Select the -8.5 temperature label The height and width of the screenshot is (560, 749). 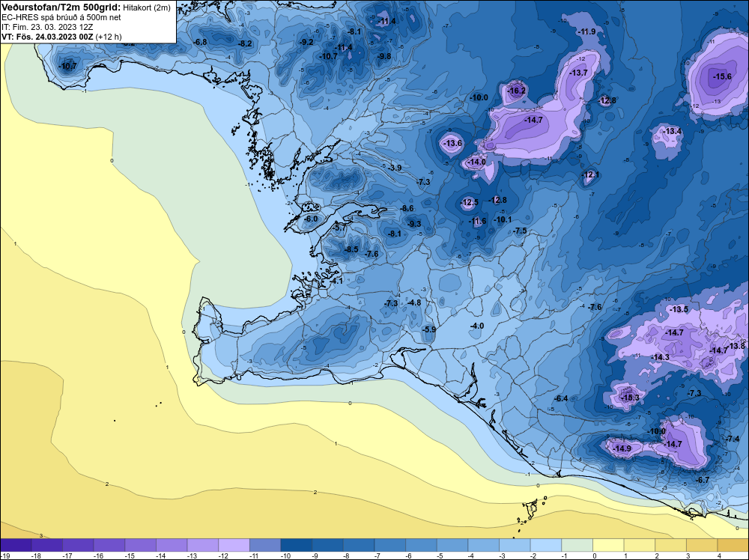click(351, 250)
